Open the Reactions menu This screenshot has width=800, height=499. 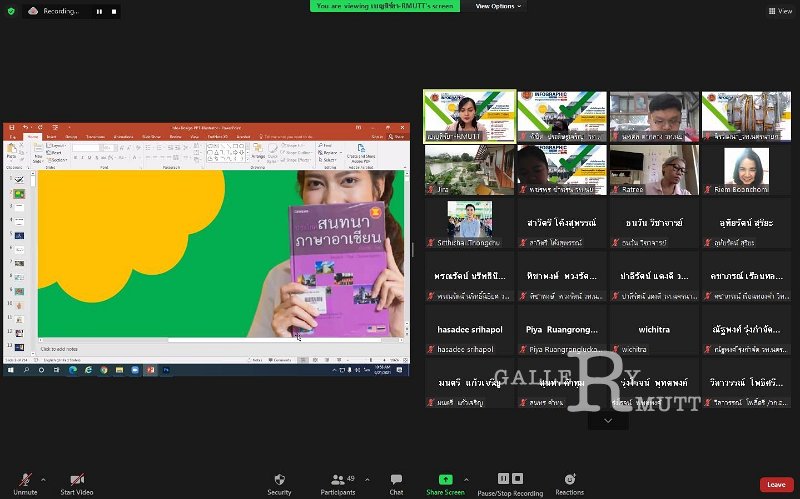(x=569, y=484)
